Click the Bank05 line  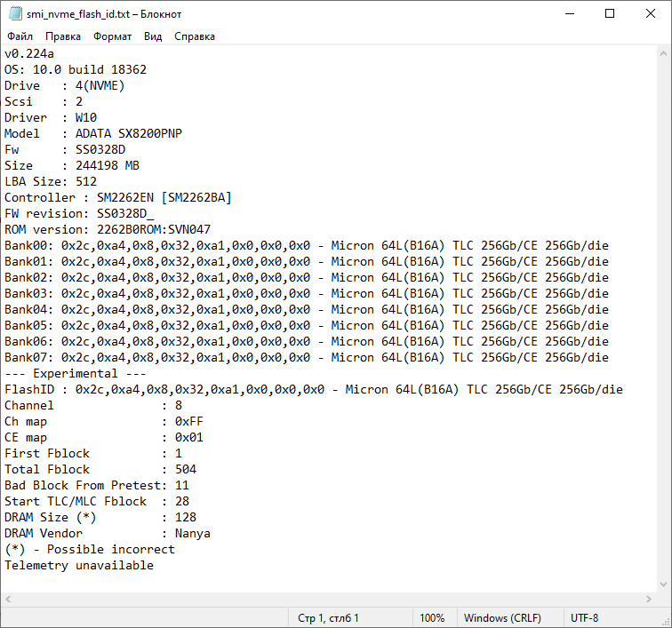coord(307,326)
